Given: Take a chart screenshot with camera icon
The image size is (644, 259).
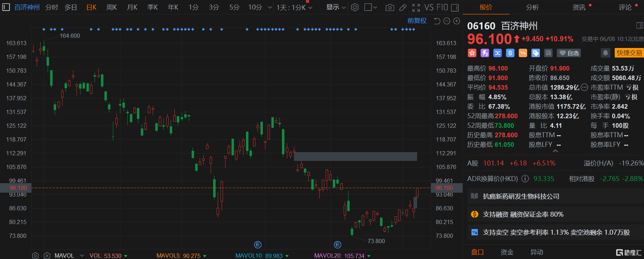Looking at the screenshot, I should 390,7.
